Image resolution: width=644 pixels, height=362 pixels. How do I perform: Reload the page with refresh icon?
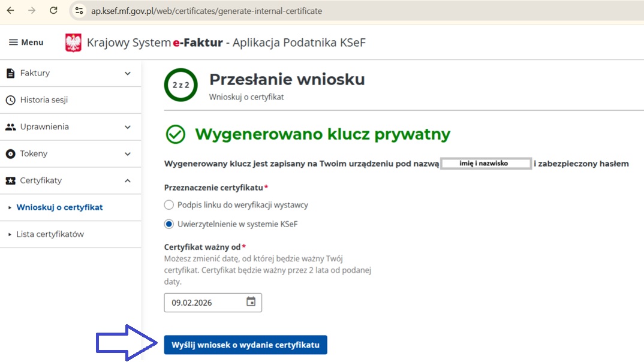pyautogui.click(x=53, y=11)
